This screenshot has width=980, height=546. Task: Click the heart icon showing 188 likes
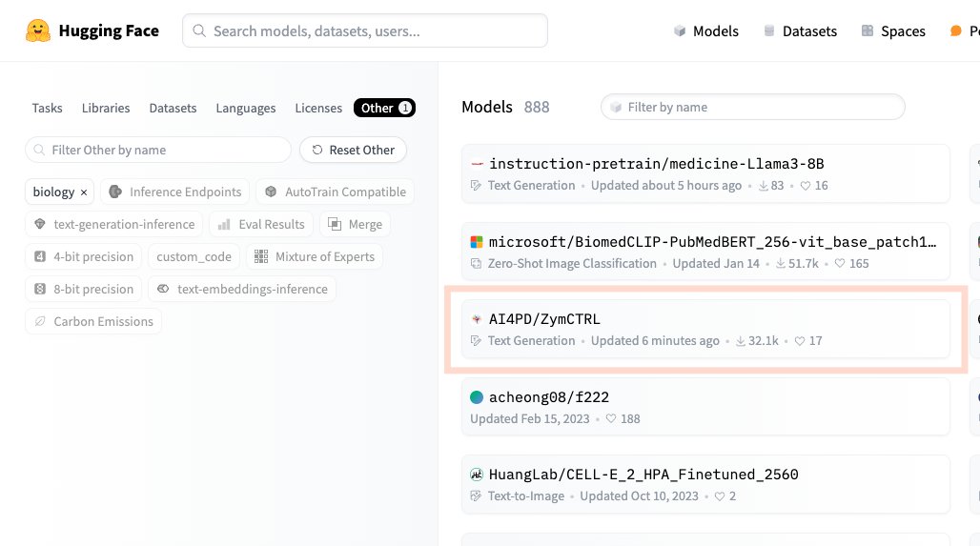point(611,418)
